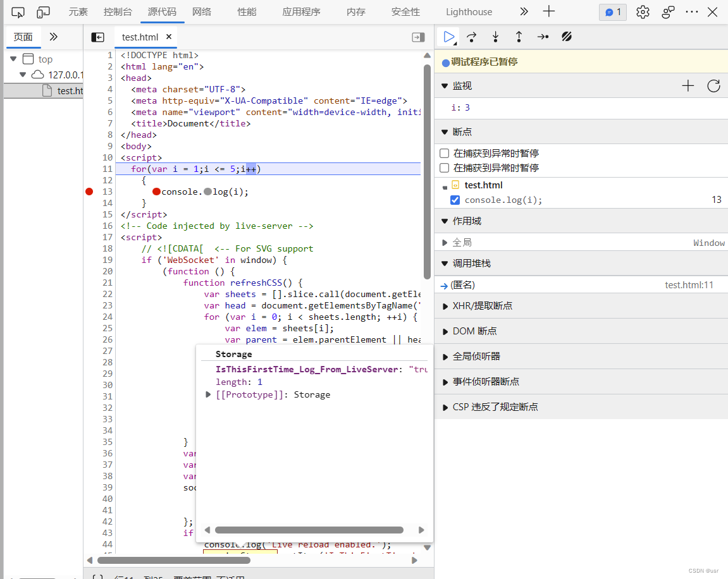Click inline red breakpoint before console
728x579 pixels.
pyautogui.click(x=156, y=192)
